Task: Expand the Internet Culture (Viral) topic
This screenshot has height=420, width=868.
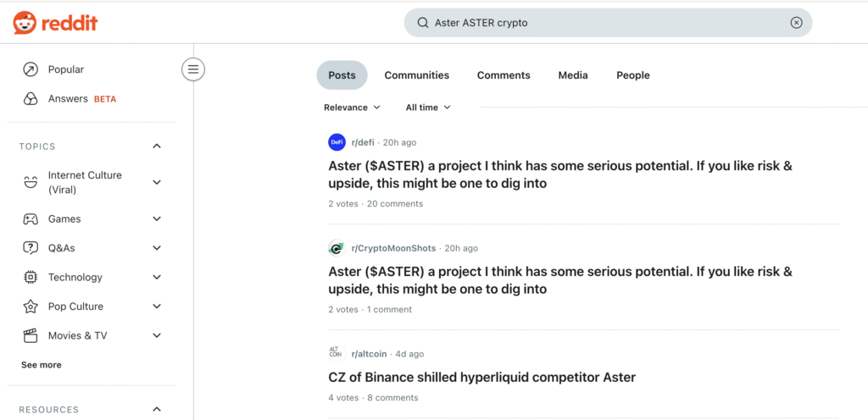Action: coord(157,182)
